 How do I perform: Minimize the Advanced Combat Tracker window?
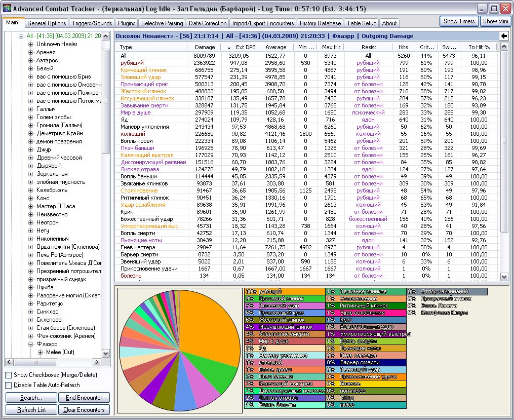[x=482, y=9]
